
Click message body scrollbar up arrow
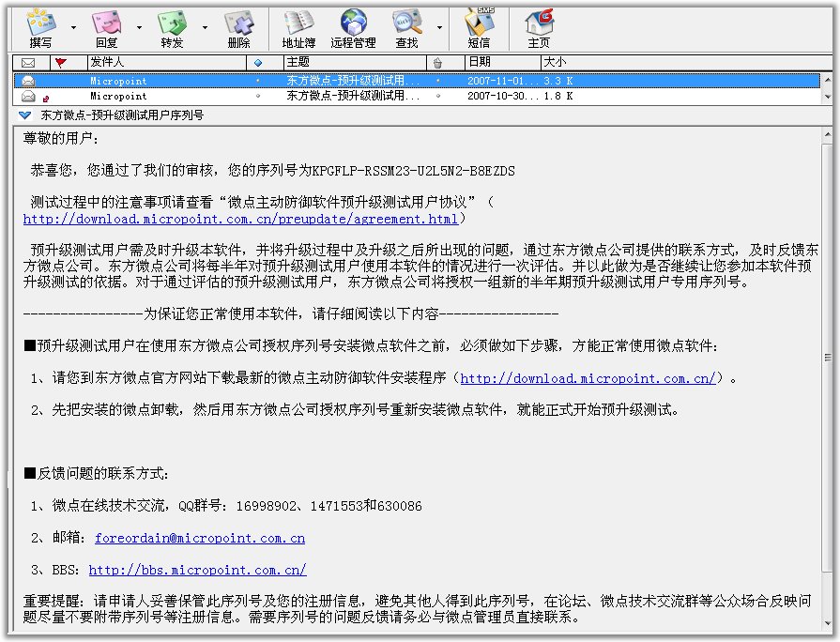(827, 134)
